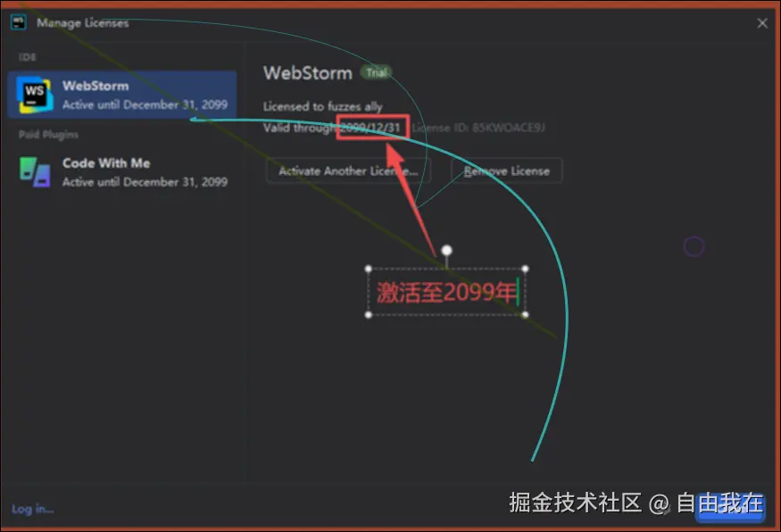Click the Remove License button
The height and width of the screenshot is (532, 781).
(x=507, y=170)
